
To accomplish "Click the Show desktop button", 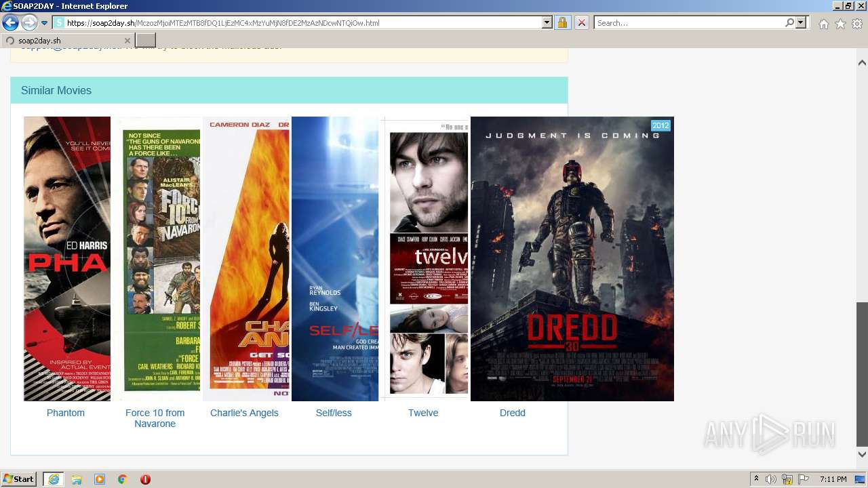I will point(860,479).
